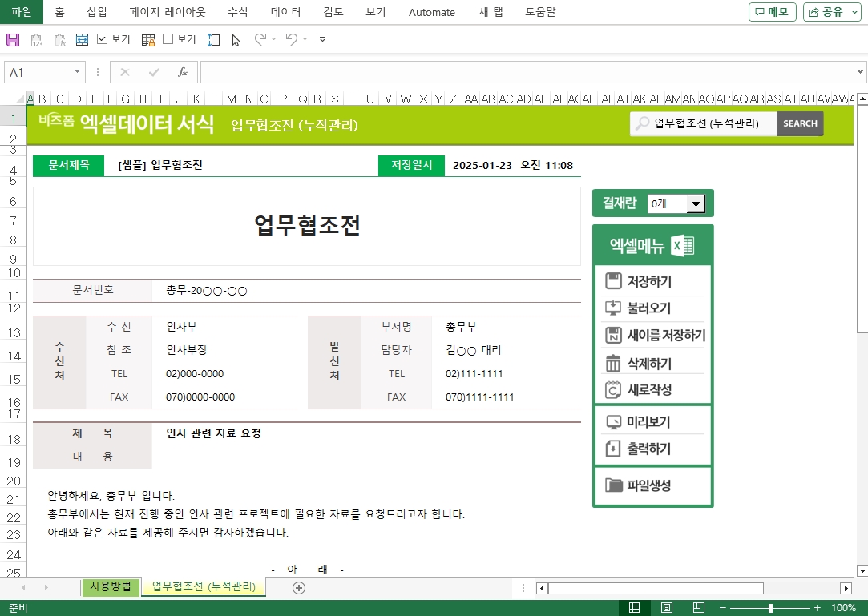The image size is (868, 616).
Task: Open the Name Box dropdown arrow
Action: coord(78,72)
